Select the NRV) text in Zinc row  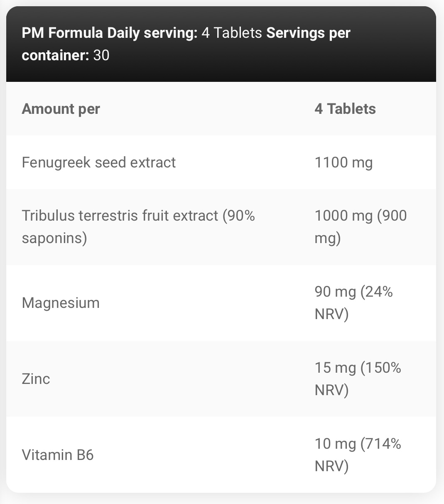(x=331, y=390)
